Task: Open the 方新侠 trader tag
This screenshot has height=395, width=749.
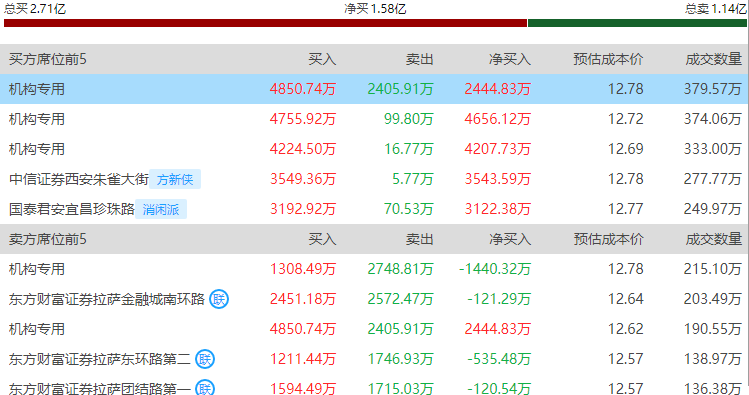Action: (x=175, y=179)
